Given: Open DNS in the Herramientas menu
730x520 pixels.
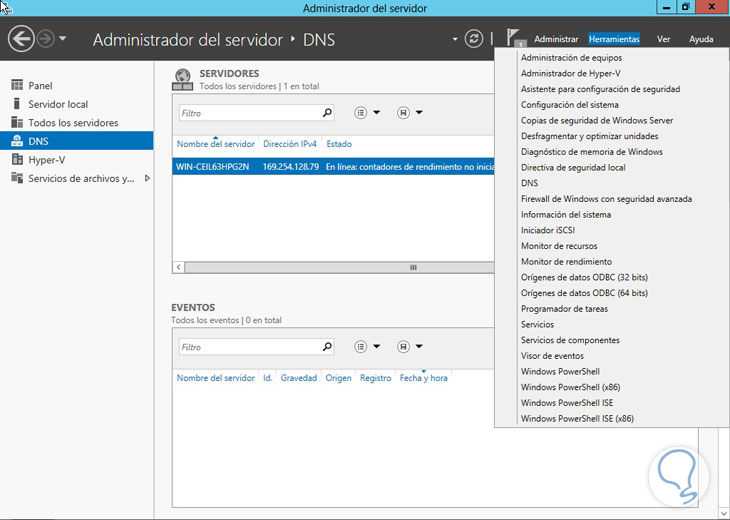Looking at the screenshot, I should tap(529, 183).
